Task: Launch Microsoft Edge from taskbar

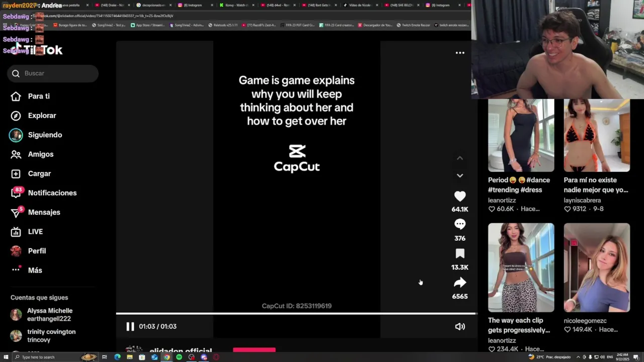Action: 117,357
